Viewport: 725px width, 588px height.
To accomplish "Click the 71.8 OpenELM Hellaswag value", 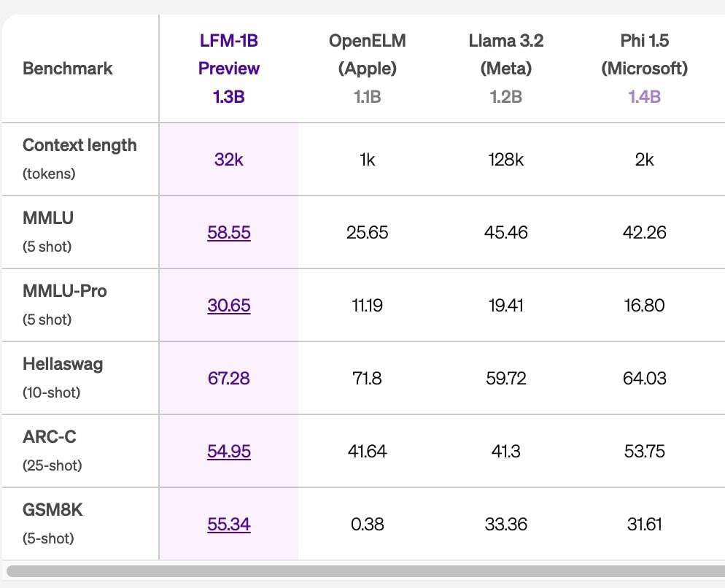I will [367, 378].
